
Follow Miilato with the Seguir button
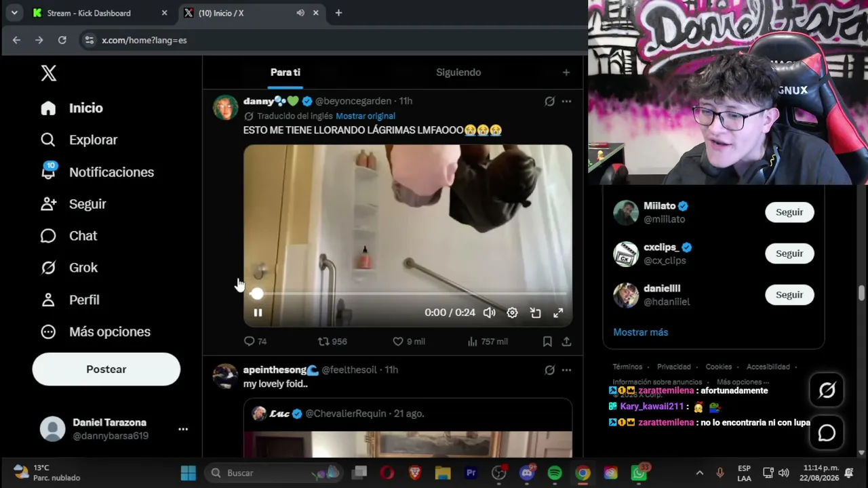pos(789,212)
